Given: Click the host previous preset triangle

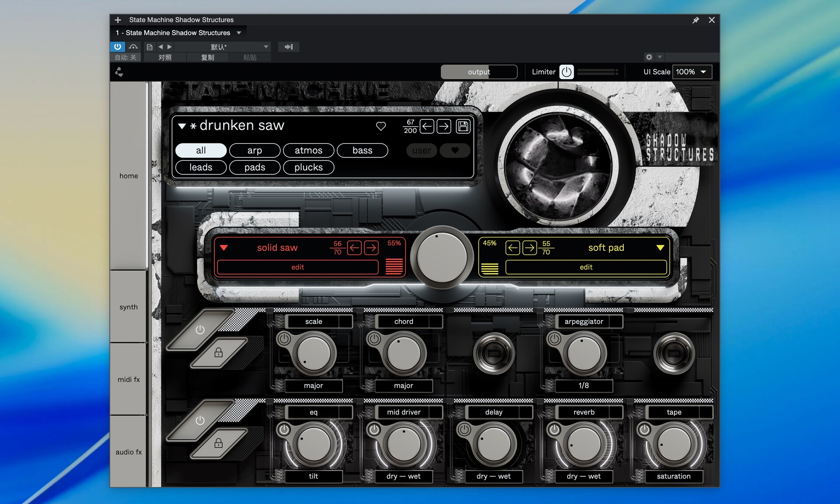Looking at the screenshot, I should pos(161,47).
